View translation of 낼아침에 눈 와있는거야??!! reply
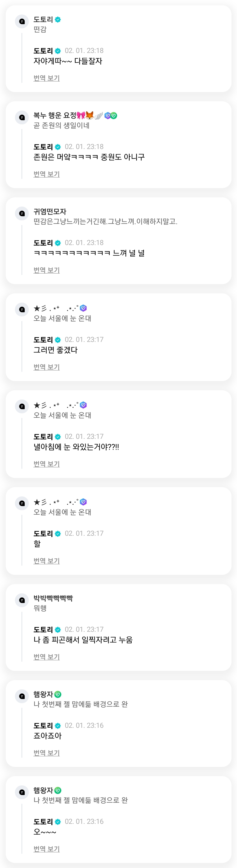Viewport: 237px width, 868px height. [x=47, y=464]
